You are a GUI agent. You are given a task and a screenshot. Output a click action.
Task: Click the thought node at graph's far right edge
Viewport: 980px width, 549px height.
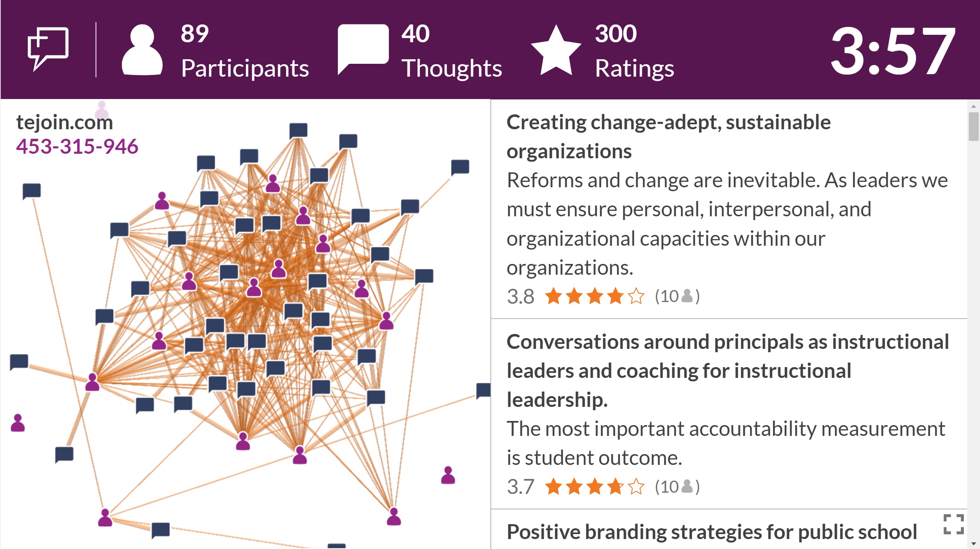tap(483, 391)
